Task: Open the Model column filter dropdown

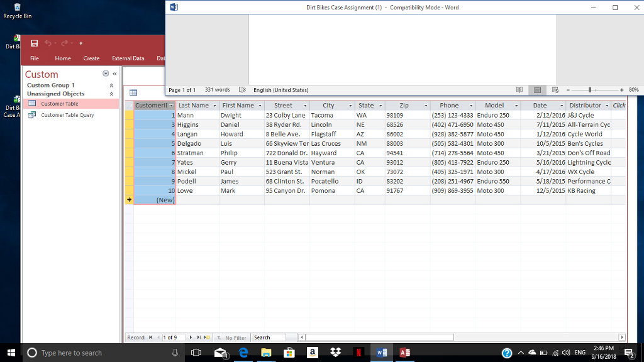Action: pos(516,106)
